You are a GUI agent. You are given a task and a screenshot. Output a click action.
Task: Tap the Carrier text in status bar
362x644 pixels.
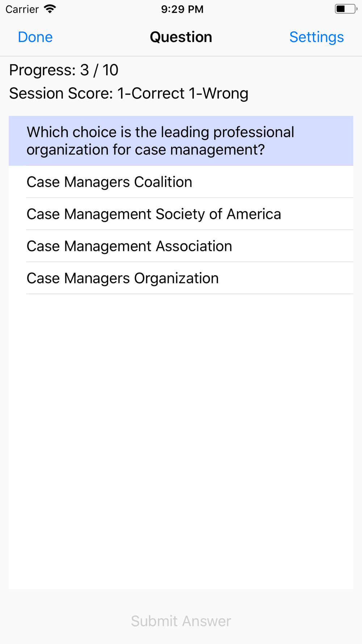tap(22, 9)
